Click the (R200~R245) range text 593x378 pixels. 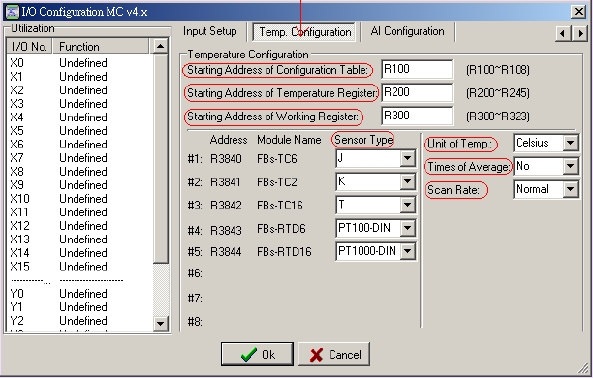498,93
